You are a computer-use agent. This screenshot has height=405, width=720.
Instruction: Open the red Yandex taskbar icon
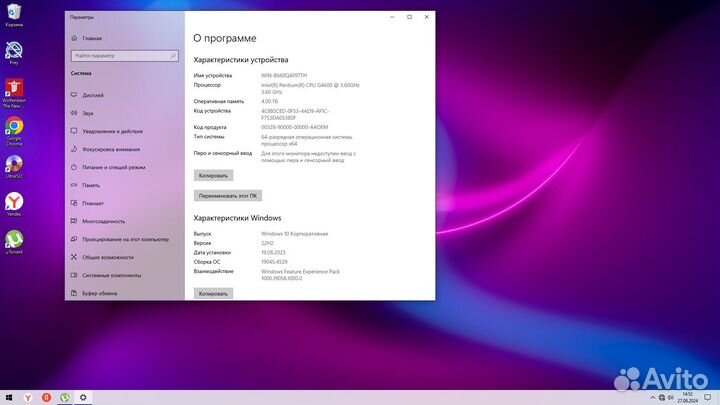point(46,398)
